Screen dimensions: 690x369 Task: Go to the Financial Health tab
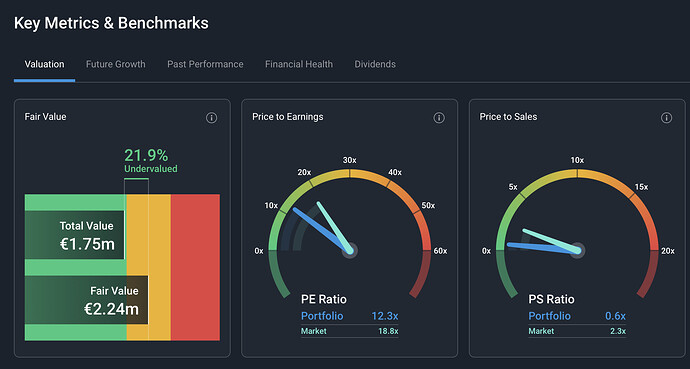coord(299,64)
